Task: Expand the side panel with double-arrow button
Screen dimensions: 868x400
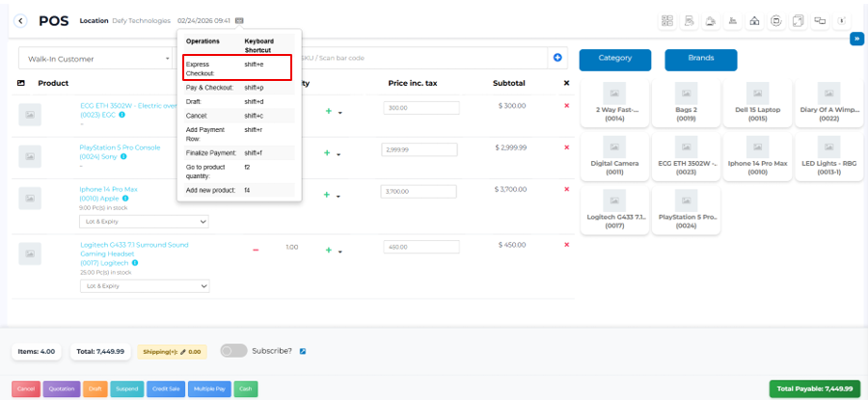Action: 855,39
